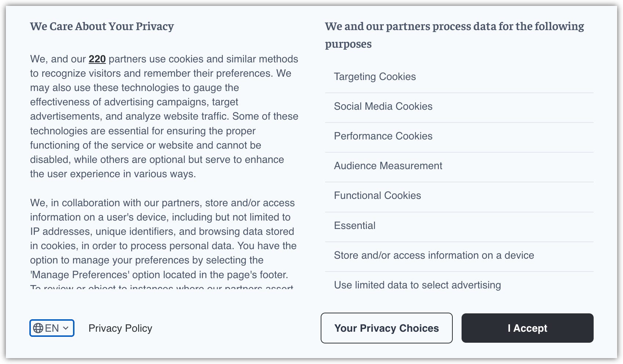Select the Functional Cookies row

pyautogui.click(x=377, y=196)
